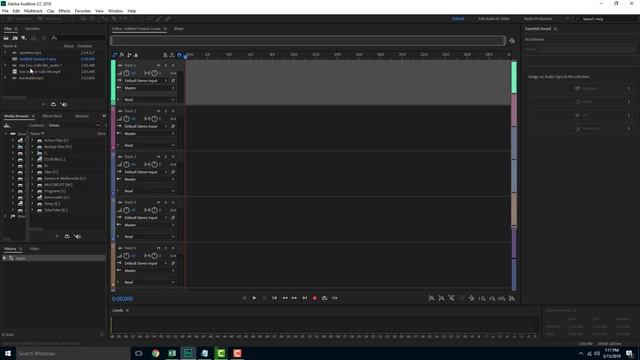The width and height of the screenshot is (640, 360).
Task: Click the search filter icon in Files panel
Action: 54,38
